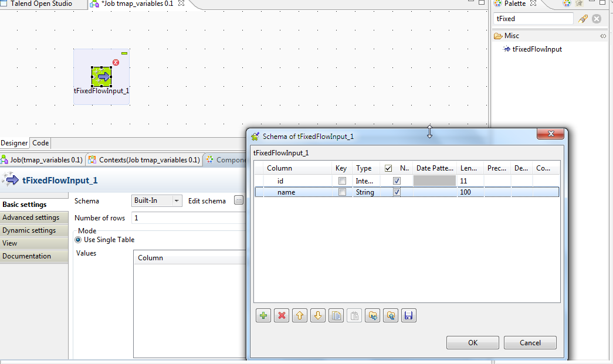
Task: Expand the Misc palette drawer header
Action: pyautogui.click(x=549, y=36)
